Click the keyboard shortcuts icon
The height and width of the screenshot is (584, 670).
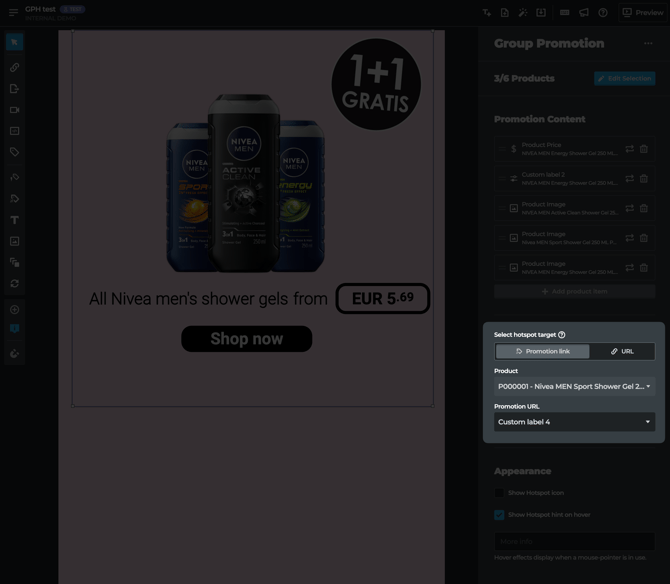coord(564,13)
